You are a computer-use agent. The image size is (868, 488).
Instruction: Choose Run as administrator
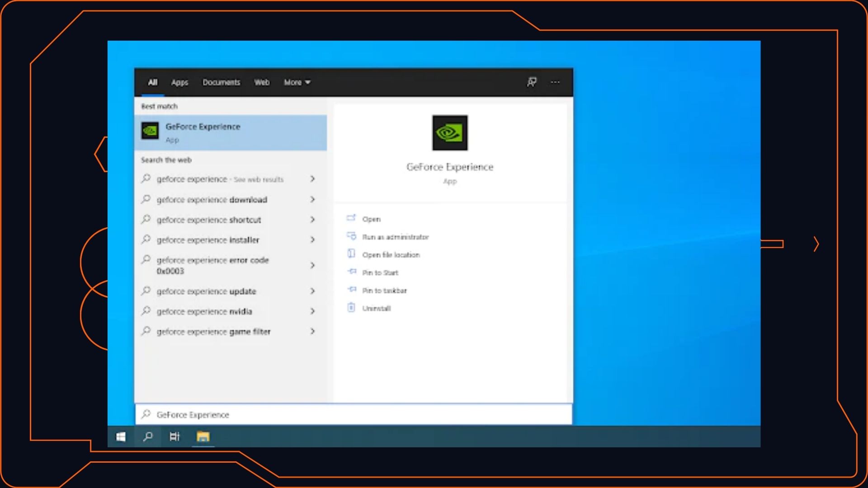pyautogui.click(x=395, y=237)
